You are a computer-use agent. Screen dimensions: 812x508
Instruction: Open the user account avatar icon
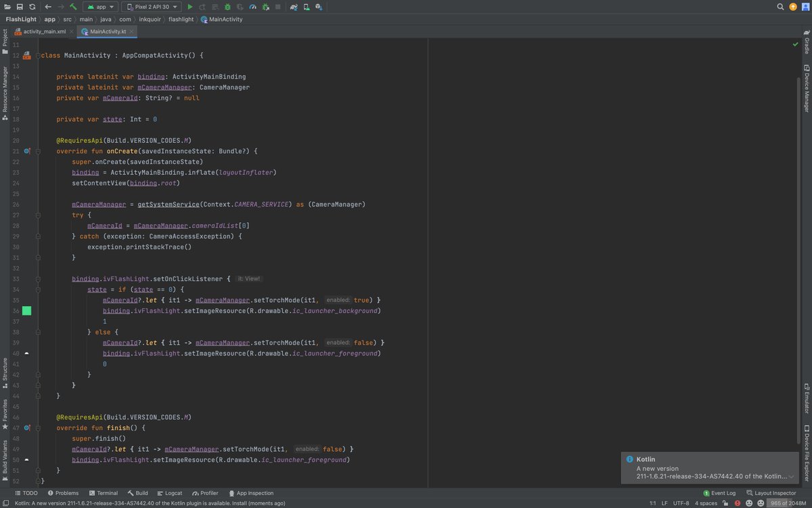coord(805,7)
